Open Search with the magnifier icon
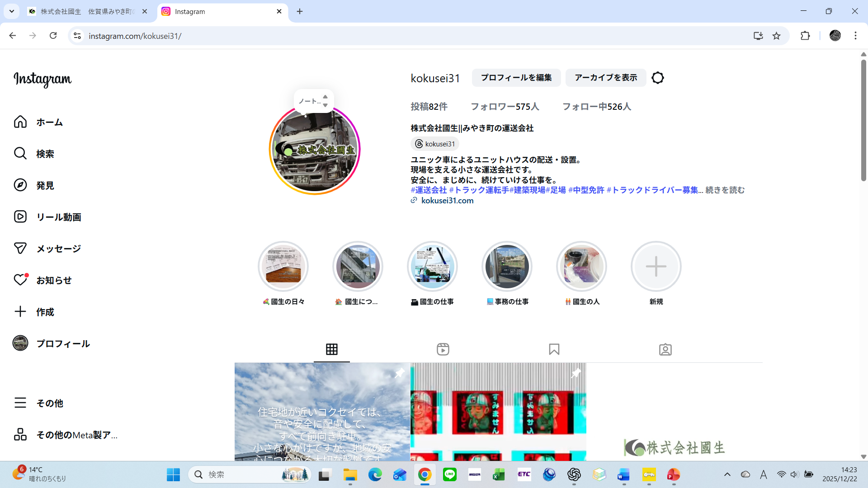This screenshot has width=868, height=488. [20, 154]
